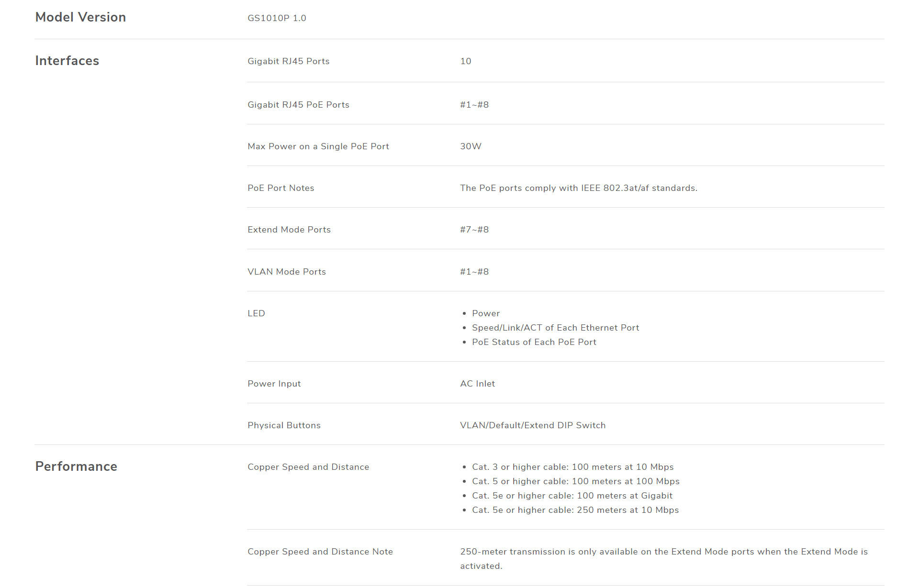Select the Cat. 5e 250 meters bullet
The image size is (919, 588).
click(575, 510)
